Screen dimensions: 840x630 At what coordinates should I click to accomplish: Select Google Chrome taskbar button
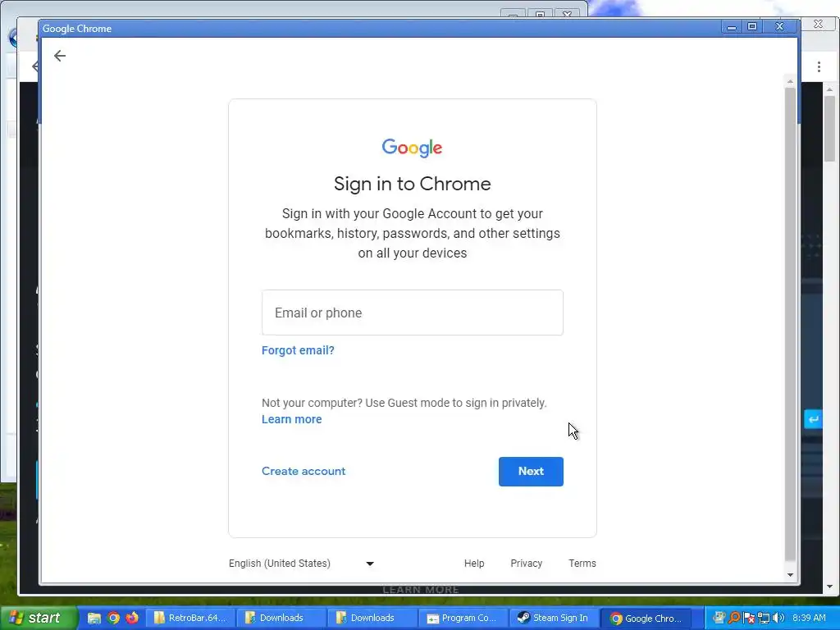click(645, 618)
